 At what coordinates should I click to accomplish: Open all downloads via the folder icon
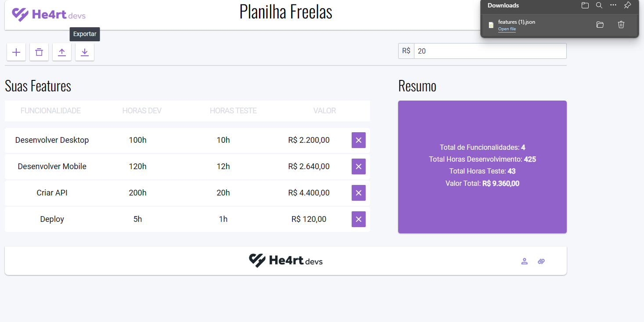[x=585, y=5]
